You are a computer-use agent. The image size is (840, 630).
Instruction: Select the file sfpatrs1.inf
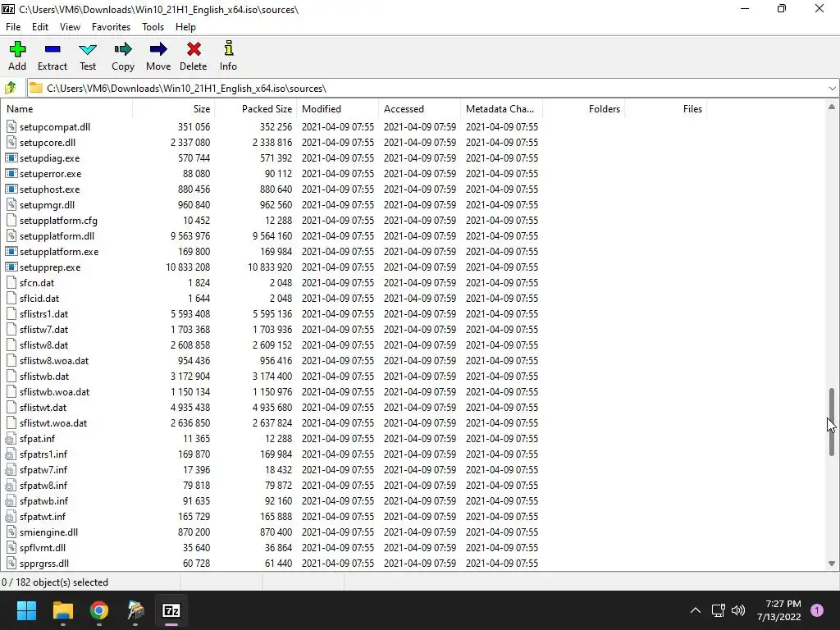[43, 454]
